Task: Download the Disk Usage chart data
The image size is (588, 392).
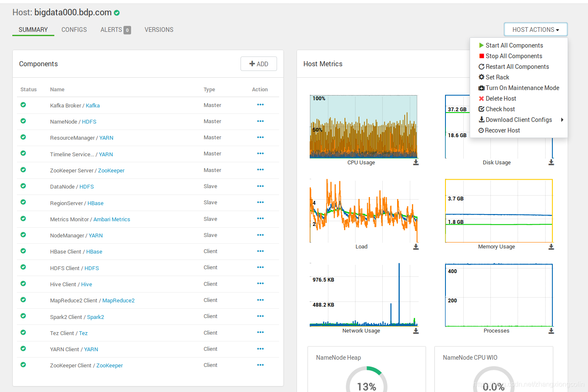Action: [x=551, y=162]
